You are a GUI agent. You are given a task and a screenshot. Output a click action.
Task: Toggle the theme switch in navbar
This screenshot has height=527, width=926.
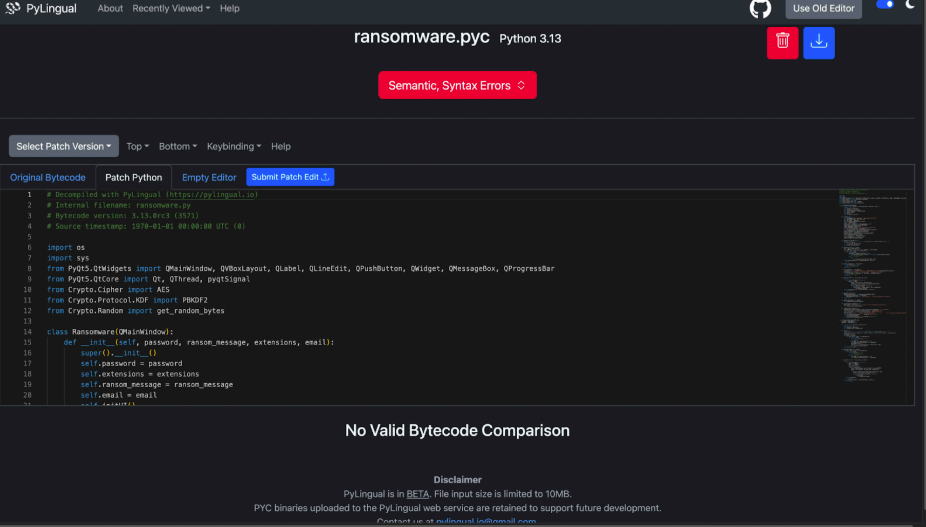point(885,5)
